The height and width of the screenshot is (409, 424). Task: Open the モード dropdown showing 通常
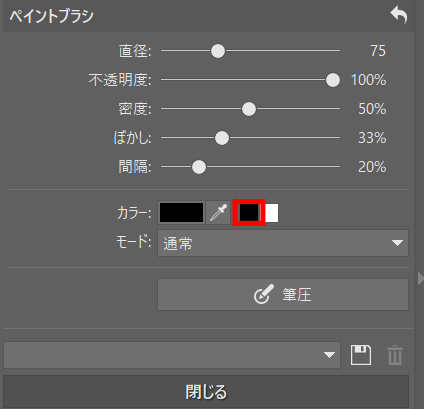[283, 243]
